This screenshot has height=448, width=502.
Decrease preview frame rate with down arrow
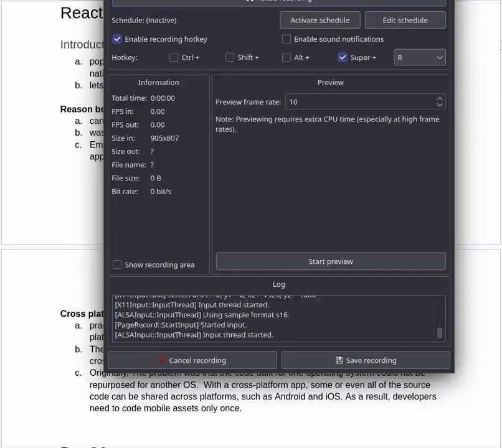(x=440, y=105)
